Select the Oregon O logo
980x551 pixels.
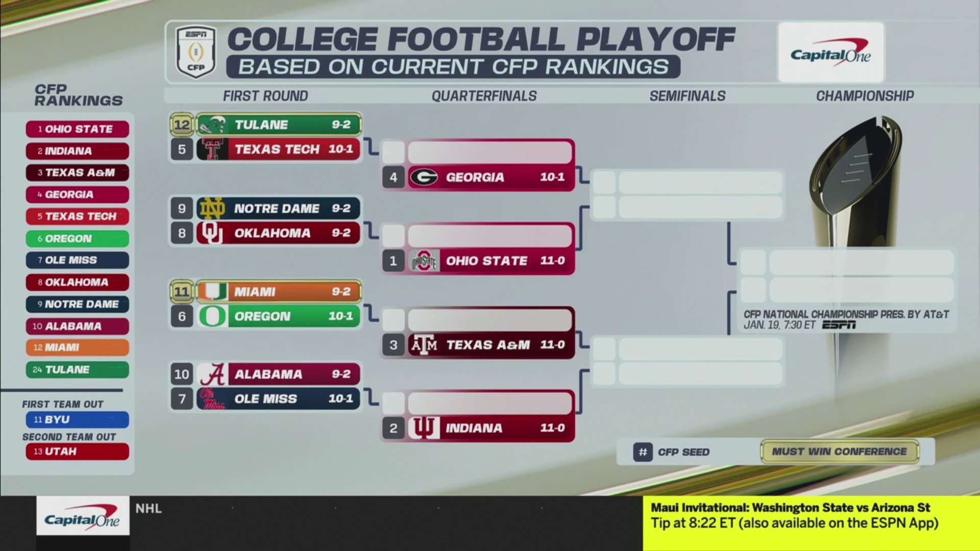click(212, 316)
